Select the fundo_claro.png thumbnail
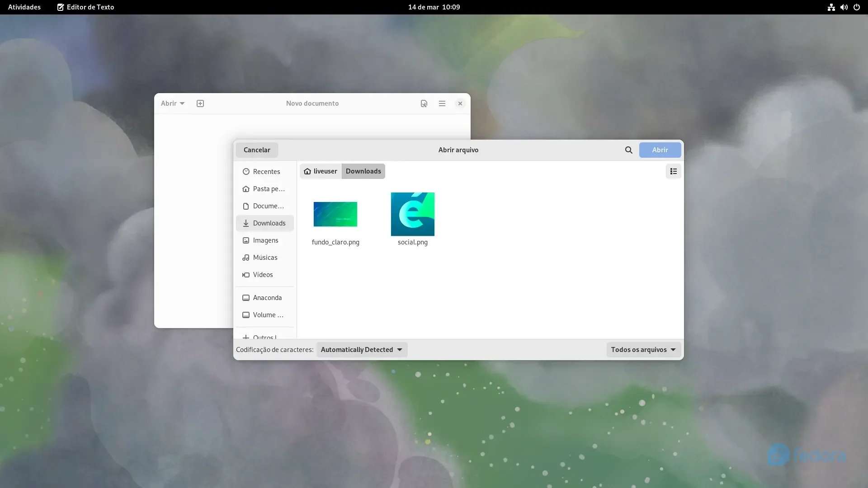Image resolution: width=868 pixels, height=488 pixels. coord(335,214)
